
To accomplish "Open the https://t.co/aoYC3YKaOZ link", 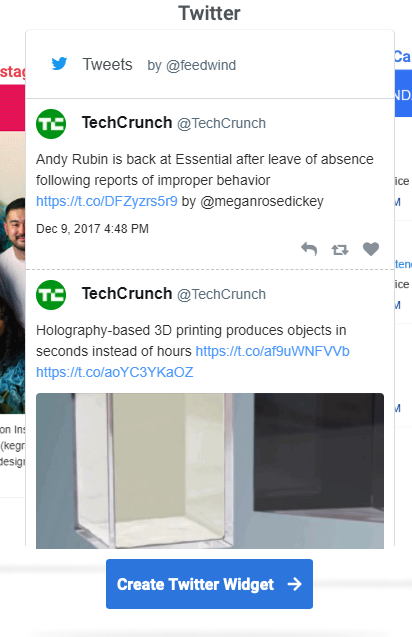I will [115, 372].
